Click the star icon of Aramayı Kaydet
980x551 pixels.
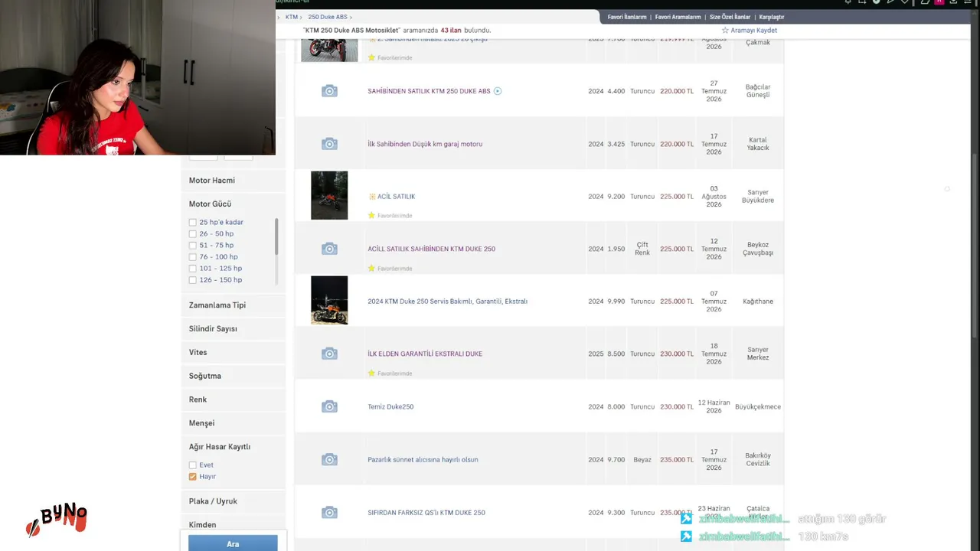point(725,31)
